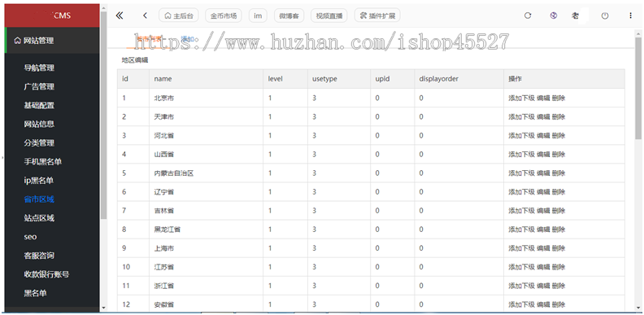Click the sidebar scrollbar down arrow
This screenshot has height=315, width=644.
click(103, 307)
